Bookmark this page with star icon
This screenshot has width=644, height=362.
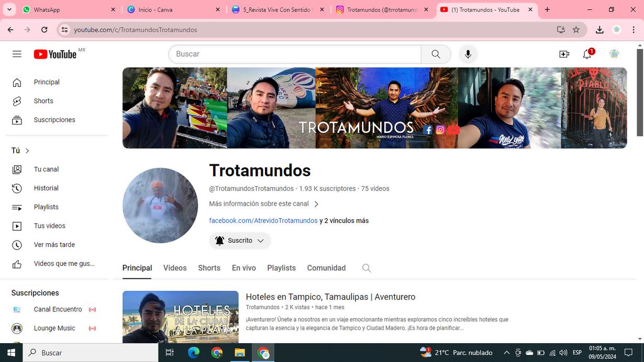tap(576, 30)
